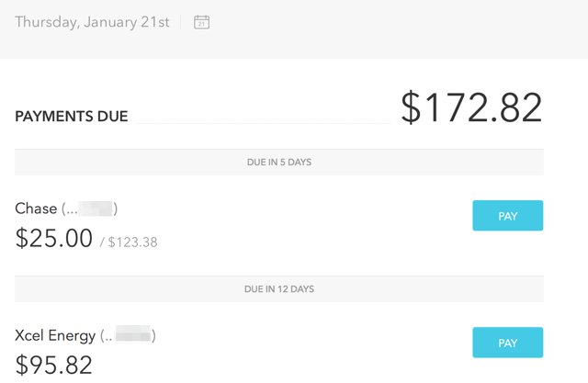Collapse the DUE IN 5 DAYS section

point(278,162)
